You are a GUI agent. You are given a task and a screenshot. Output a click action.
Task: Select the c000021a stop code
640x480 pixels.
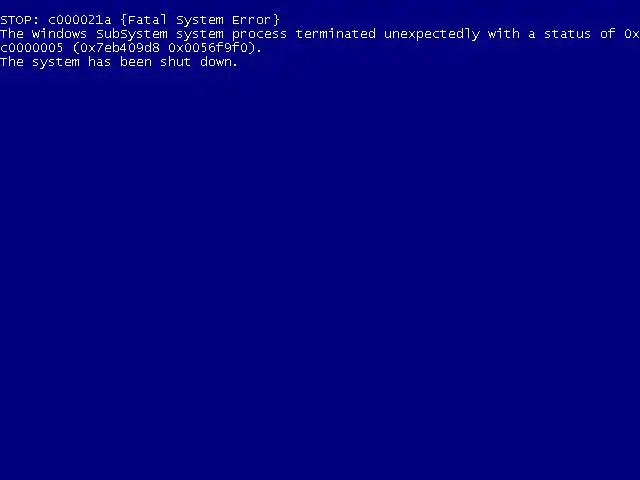[80, 20]
